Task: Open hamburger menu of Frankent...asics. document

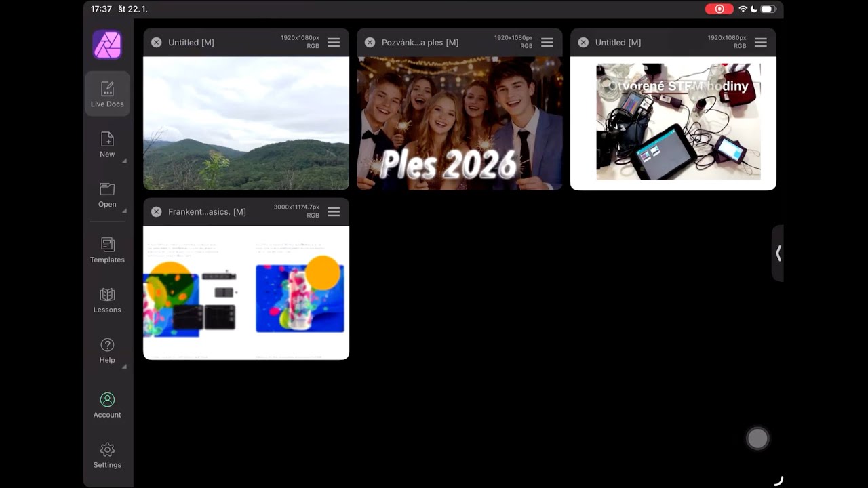Action: (334, 211)
